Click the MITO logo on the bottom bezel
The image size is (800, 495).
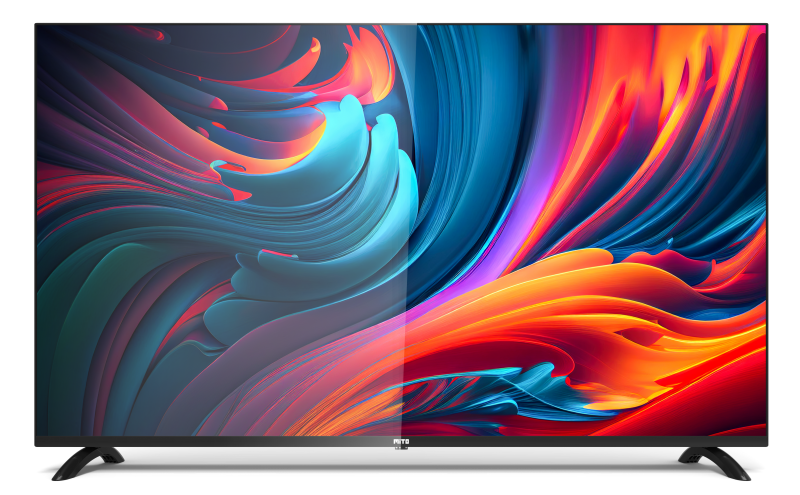tap(400, 440)
